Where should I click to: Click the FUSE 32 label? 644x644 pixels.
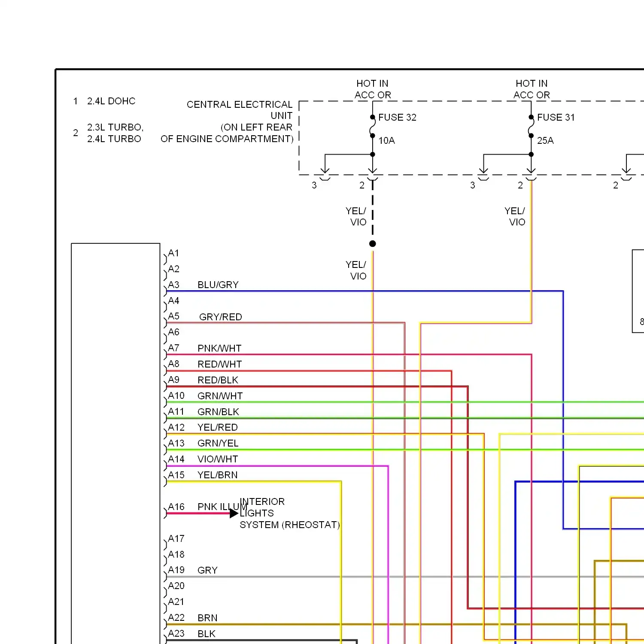point(397,117)
